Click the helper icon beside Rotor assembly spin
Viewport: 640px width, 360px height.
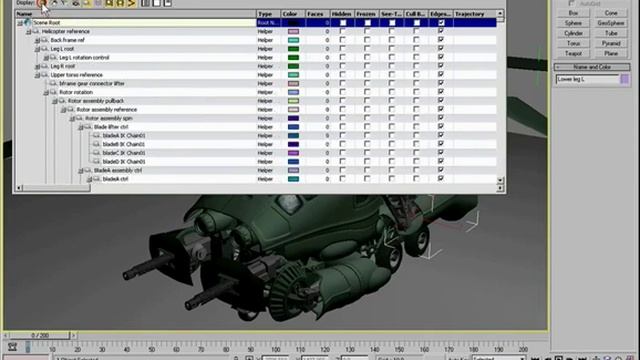coord(79,118)
